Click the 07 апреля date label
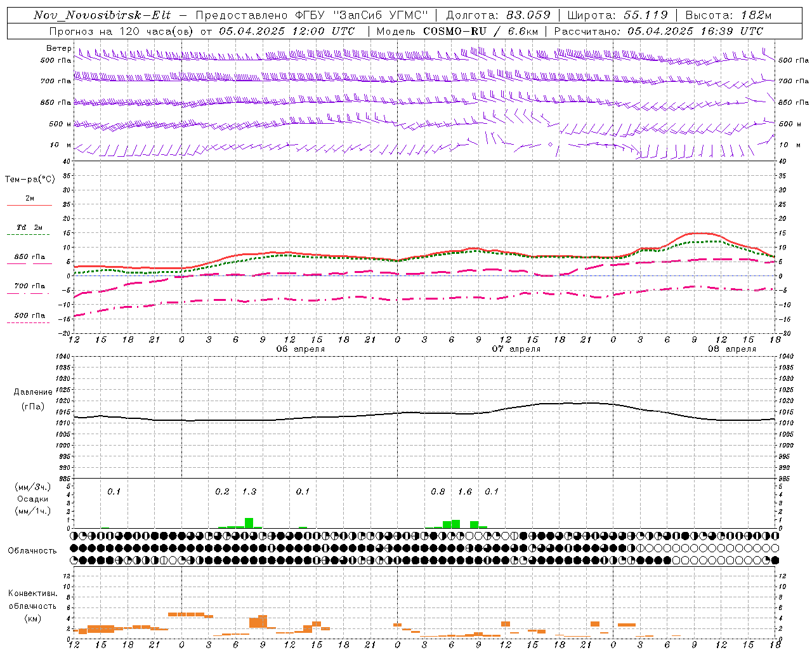The image size is (812, 650). pos(516,349)
